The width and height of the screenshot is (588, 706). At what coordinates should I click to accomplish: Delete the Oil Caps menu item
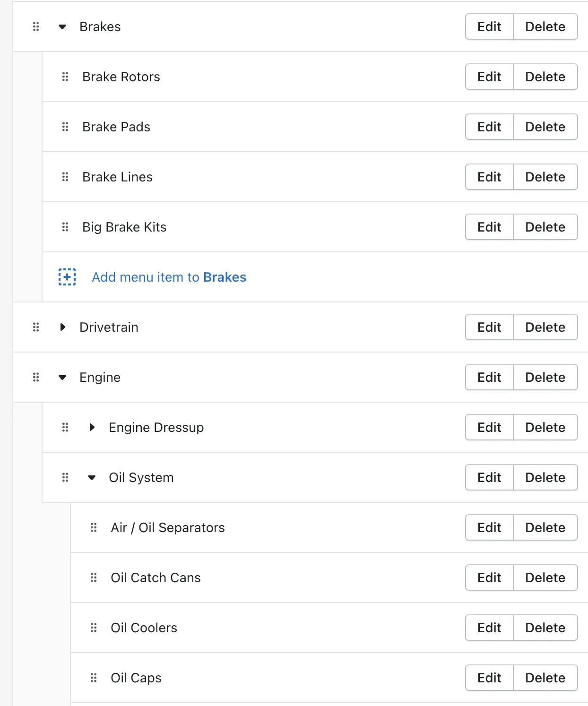[x=545, y=678]
